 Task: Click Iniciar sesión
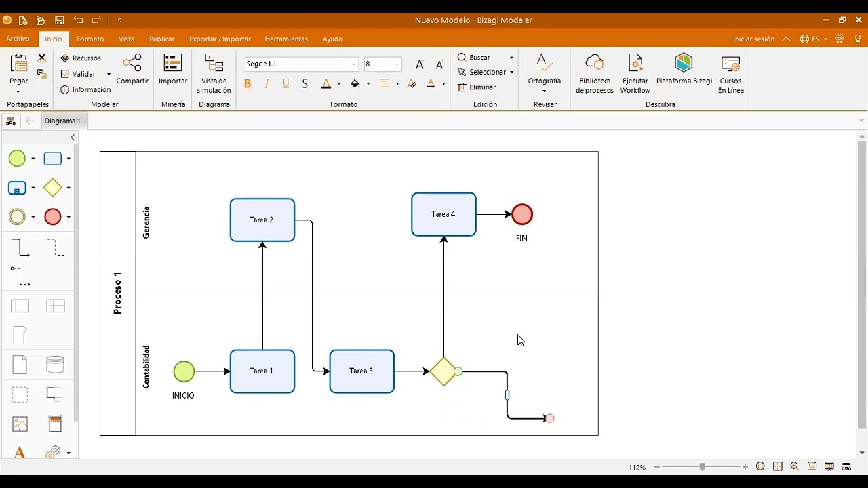point(753,39)
